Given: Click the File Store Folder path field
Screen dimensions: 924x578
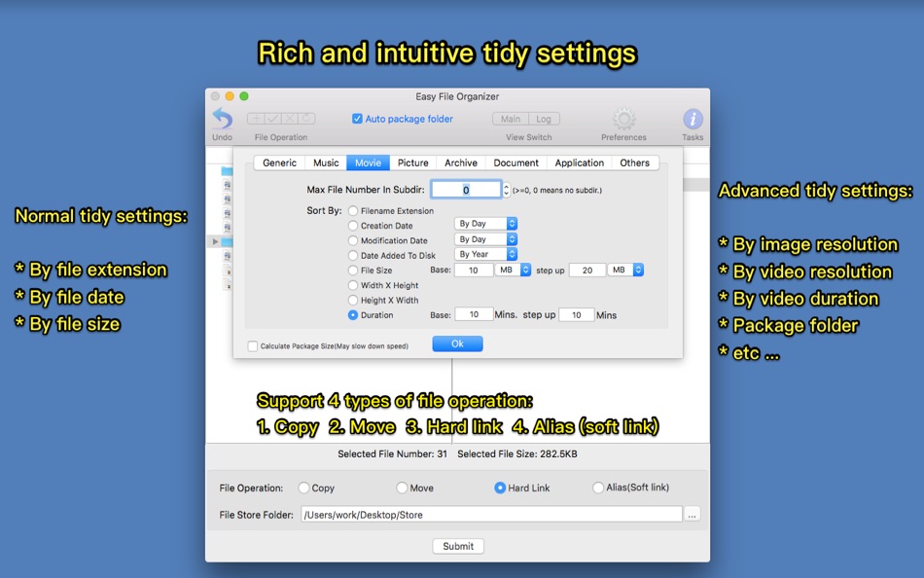Looking at the screenshot, I should coord(491,515).
